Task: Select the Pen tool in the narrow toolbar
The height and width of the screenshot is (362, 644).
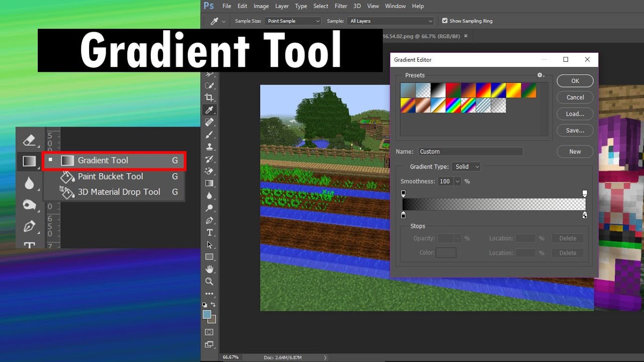Action: click(209, 220)
